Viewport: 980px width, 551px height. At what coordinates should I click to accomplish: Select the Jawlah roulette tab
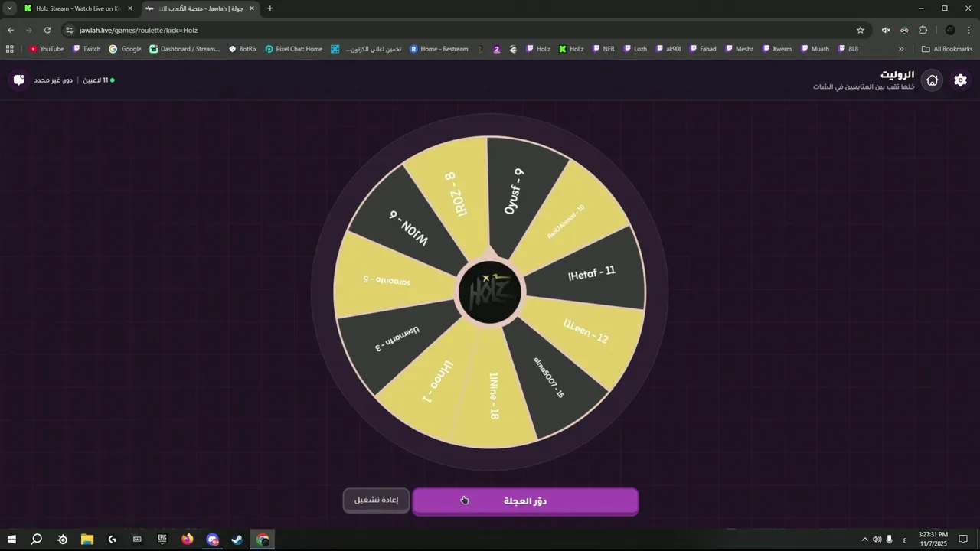click(x=199, y=8)
